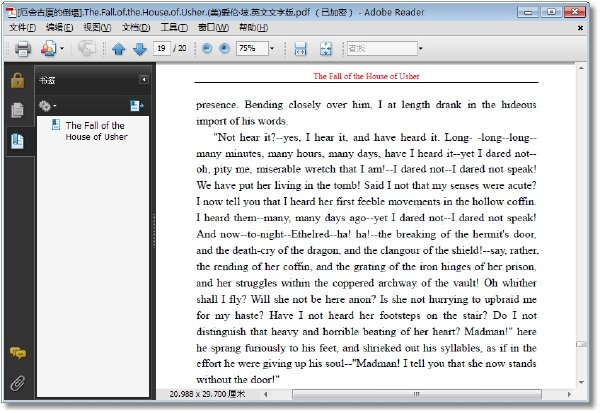Click the zoom in plus button
The width and height of the screenshot is (600, 413).
click(224, 48)
